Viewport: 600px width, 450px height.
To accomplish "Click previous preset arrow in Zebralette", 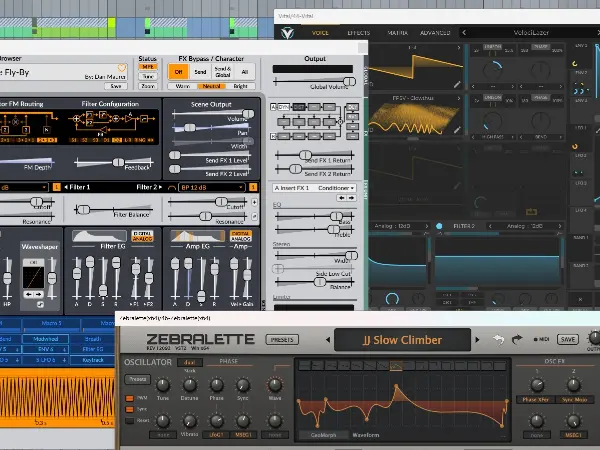I will pos(328,339).
